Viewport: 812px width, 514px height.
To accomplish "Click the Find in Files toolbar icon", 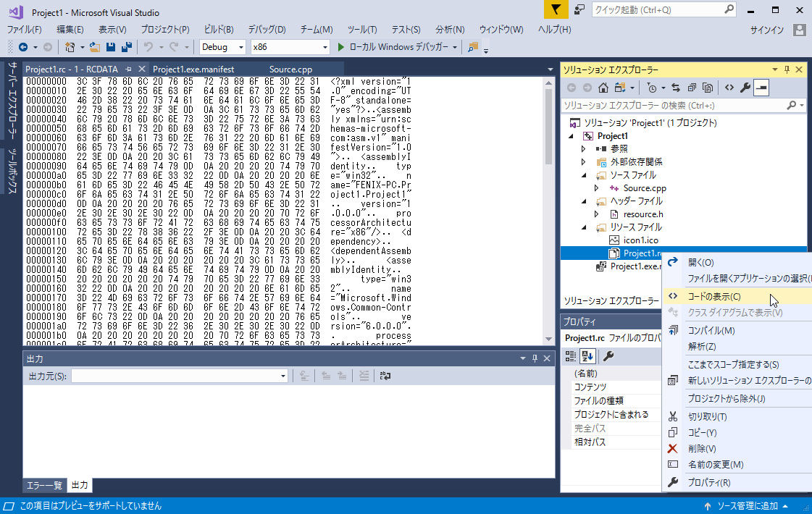I will pos(473,47).
